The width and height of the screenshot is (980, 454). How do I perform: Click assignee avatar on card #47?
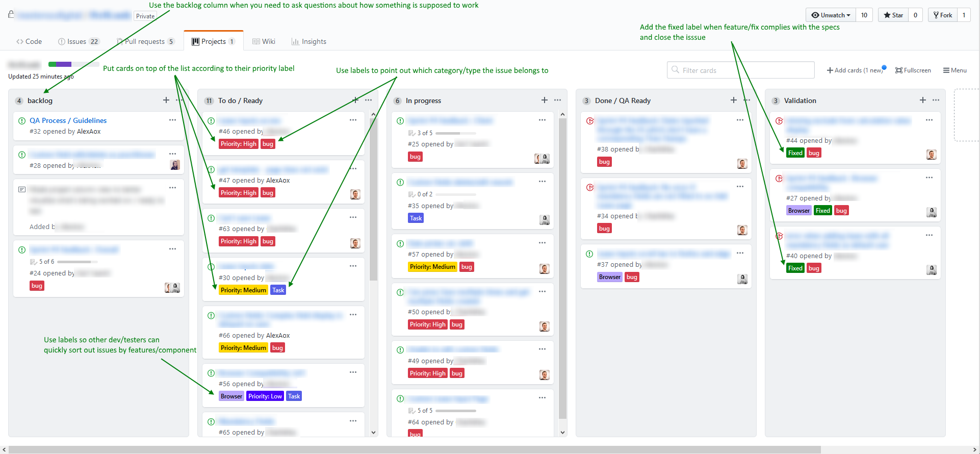coord(355,194)
